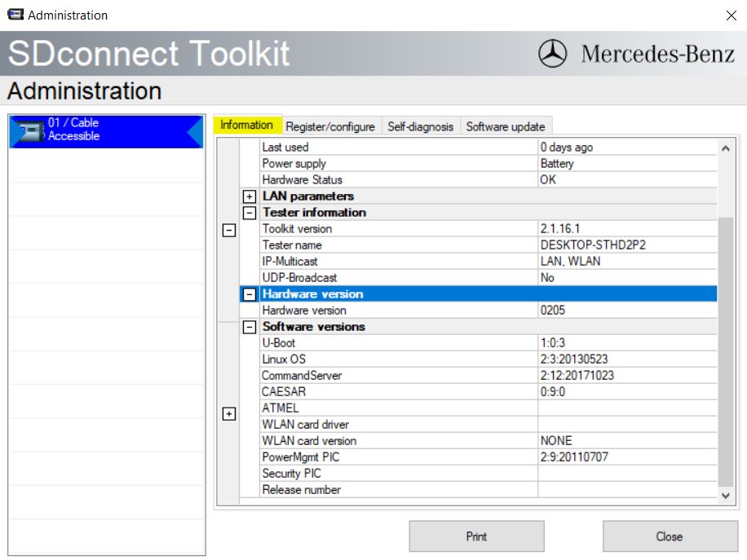
Task: Select the CAESAR row label
Action: pos(284,391)
